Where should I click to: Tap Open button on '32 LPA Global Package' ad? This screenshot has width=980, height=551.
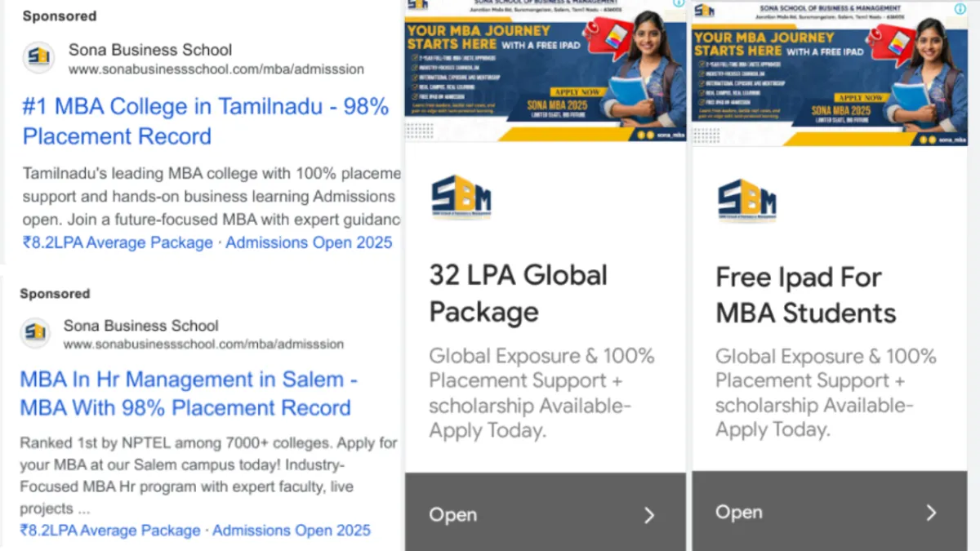pyautogui.click(x=546, y=512)
